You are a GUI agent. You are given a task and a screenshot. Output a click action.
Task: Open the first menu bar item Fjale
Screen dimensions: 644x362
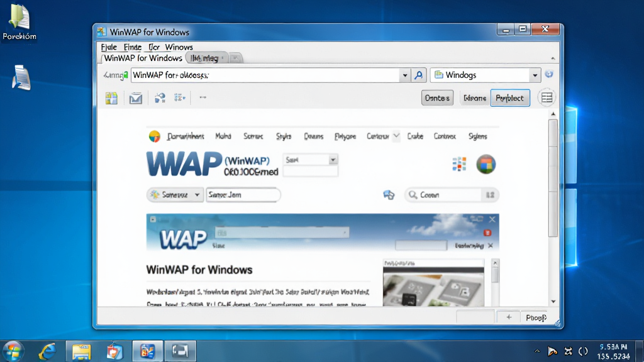click(x=109, y=47)
